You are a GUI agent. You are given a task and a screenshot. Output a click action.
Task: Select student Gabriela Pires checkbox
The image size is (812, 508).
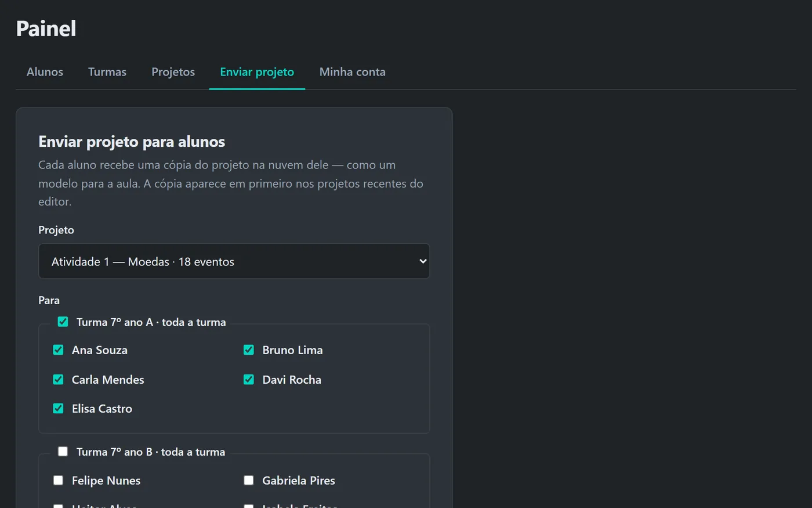pos(249,480)
